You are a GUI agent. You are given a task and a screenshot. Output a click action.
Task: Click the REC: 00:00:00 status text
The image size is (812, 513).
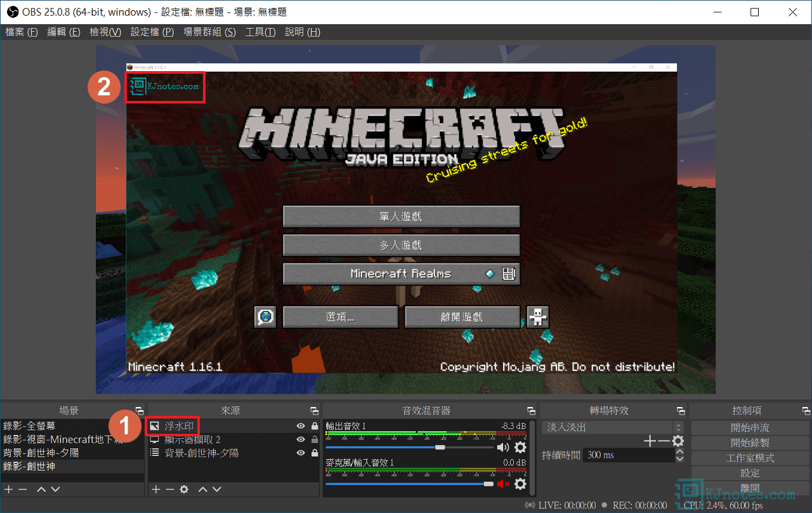tap(639, 505)
